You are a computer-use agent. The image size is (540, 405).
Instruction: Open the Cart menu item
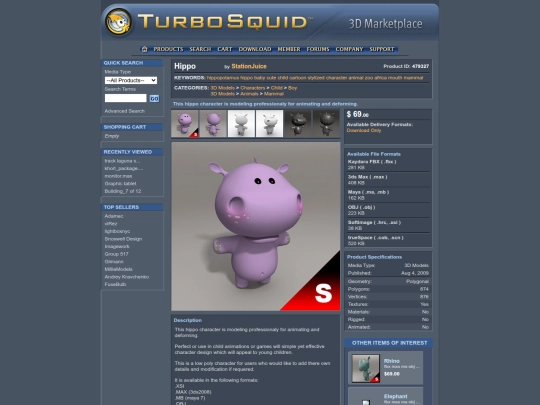point(225,49)
